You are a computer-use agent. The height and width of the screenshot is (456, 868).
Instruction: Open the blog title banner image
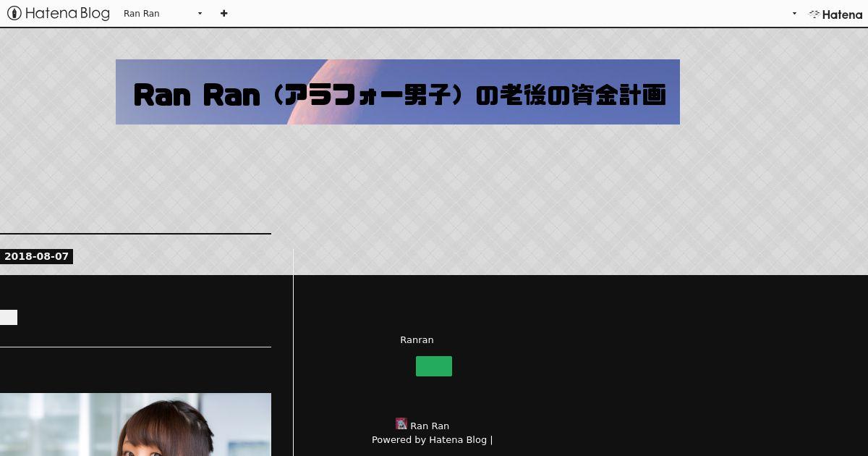pos(398,92)
